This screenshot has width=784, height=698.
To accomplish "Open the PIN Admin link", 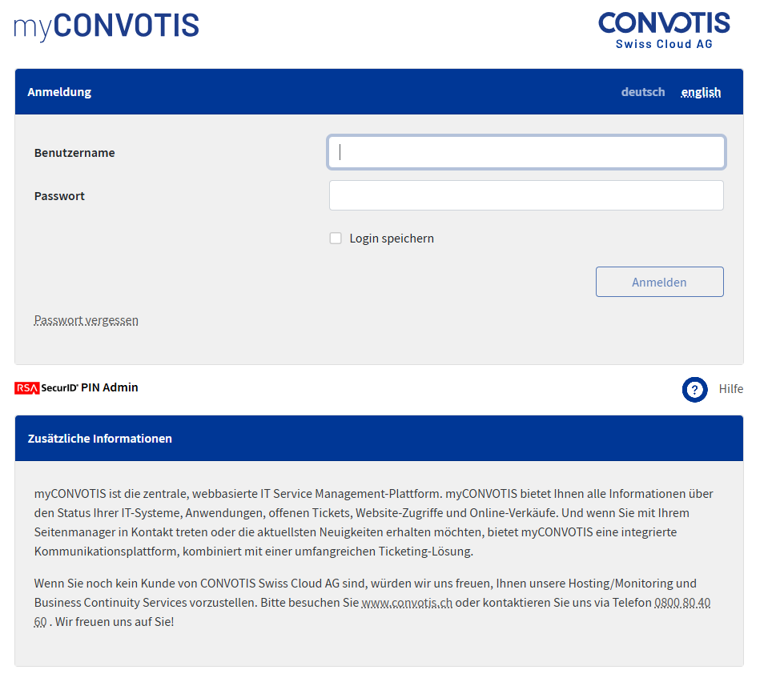I will (110, 387).
